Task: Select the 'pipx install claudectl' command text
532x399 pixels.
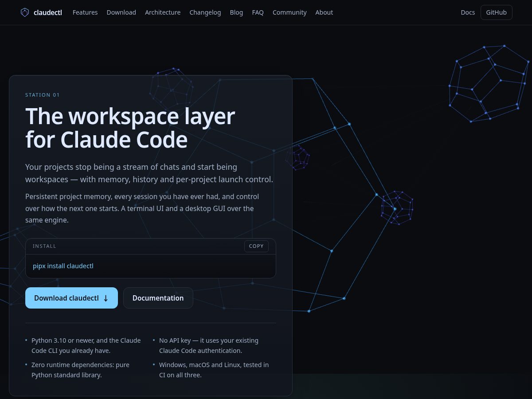Action: (x=63, y=266)
